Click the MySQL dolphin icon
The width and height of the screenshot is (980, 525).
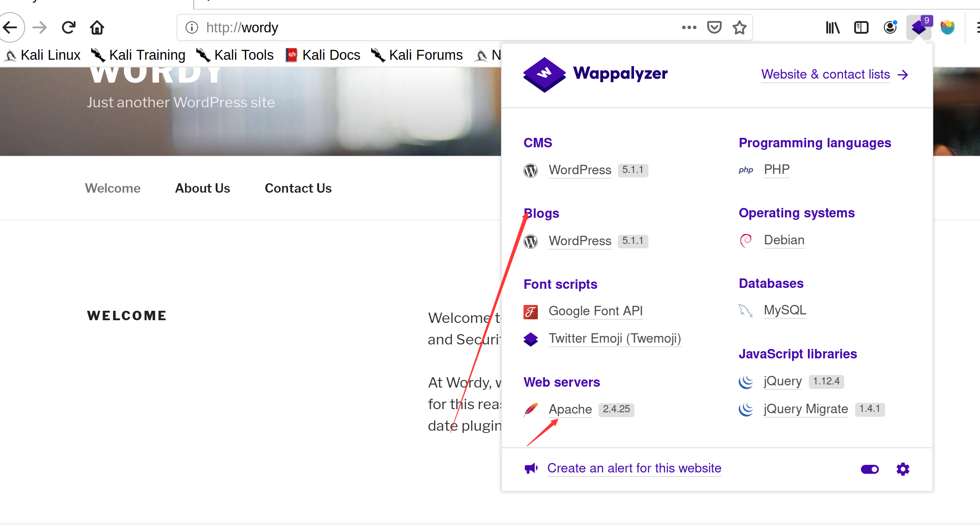click(x=746, y=311)
